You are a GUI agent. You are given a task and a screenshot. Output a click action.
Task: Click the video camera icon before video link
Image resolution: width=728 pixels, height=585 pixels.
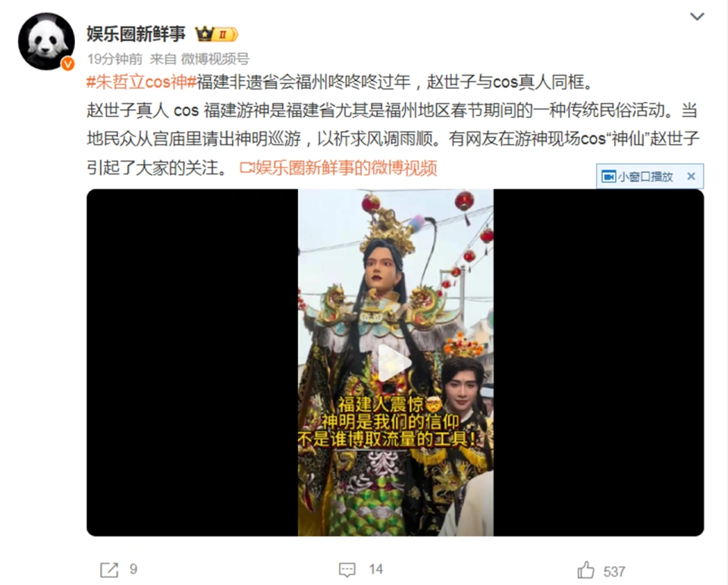tap(247, 168)
